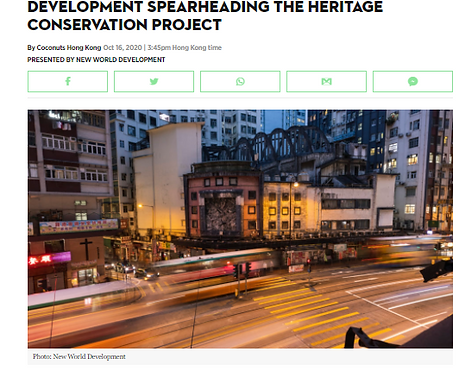Viewport: 459px width, 377px height.
Task: Share article via Facebook icon
Action: click(x=68, y=81)
